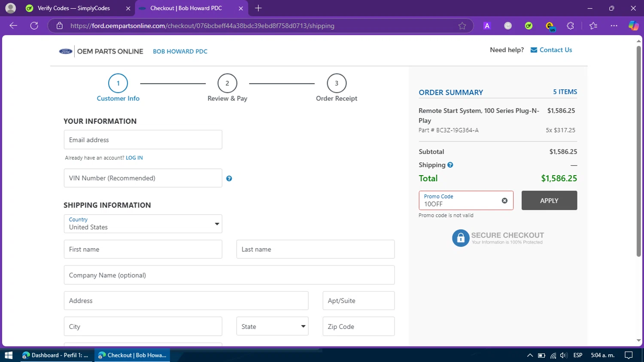Open browser Favorites icon
The height and width of the screenshot is (362, 644).
593,26
